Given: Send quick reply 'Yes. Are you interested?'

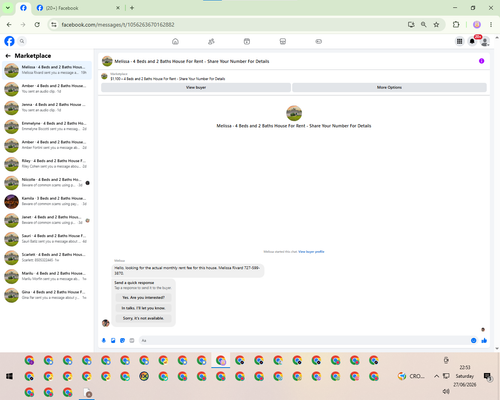Looking at the screenshot, I should (143, 297).
